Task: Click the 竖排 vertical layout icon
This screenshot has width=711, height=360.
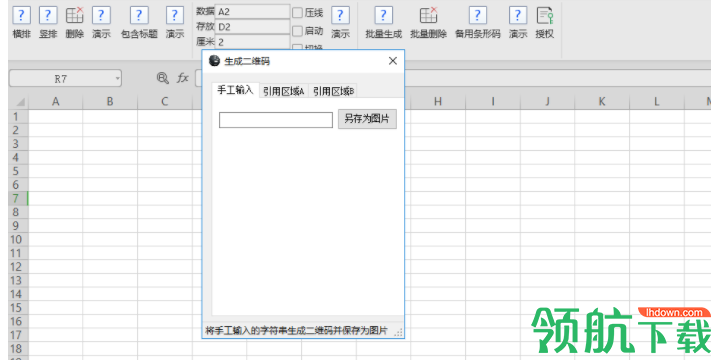Action: (x=48, y=15)
